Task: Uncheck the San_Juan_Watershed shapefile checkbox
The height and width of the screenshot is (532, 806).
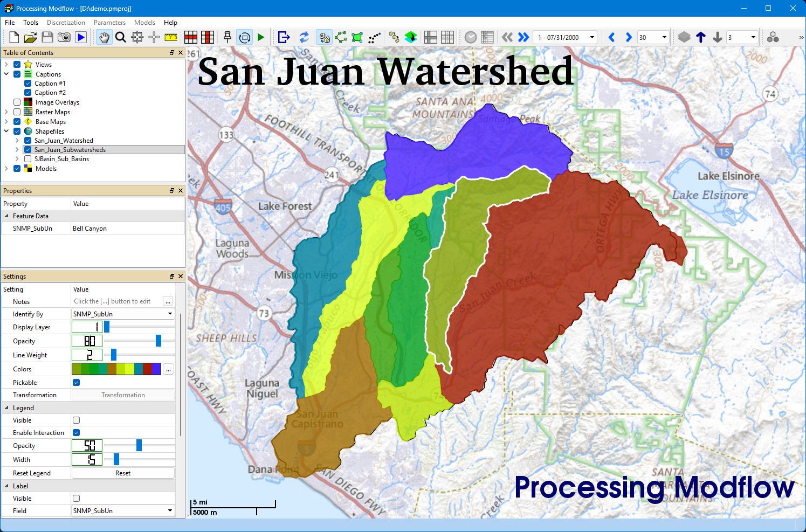Action: tap(27, 141)
